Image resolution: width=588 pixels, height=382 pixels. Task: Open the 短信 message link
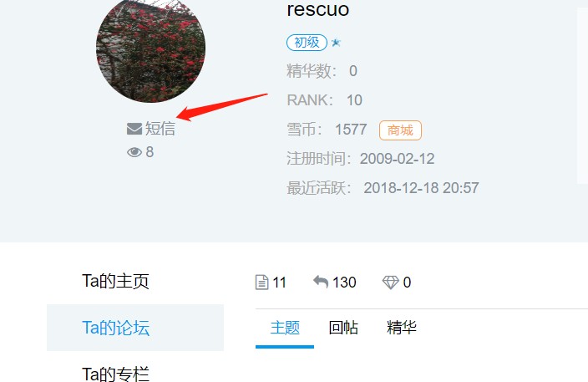click(160, 129)
